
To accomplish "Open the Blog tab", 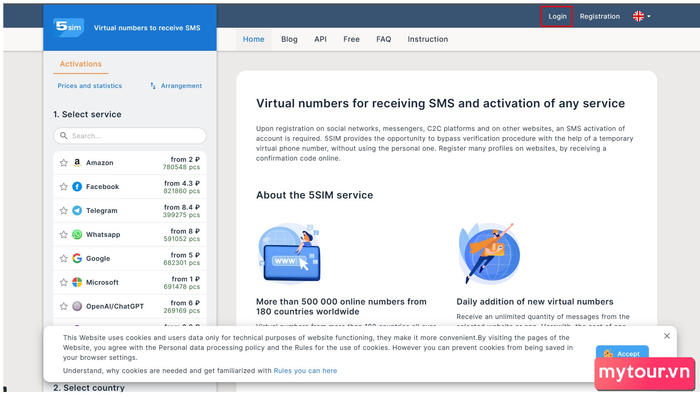I will pyautogui.click(x=289, y=39).
